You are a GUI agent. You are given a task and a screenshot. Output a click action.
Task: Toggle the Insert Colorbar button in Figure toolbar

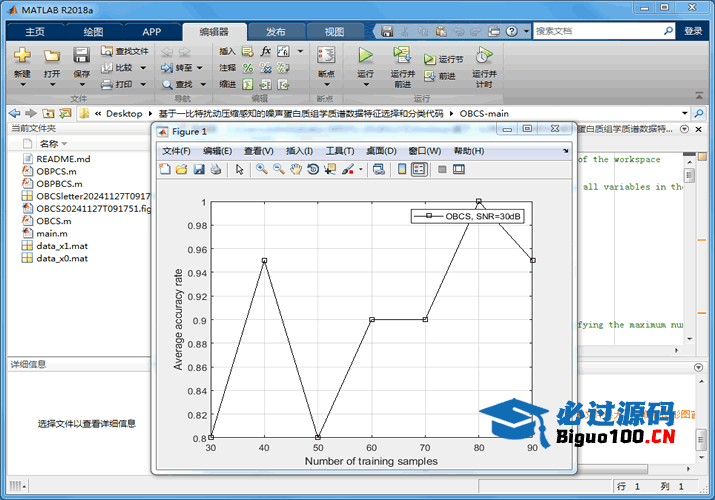(402, 169)
